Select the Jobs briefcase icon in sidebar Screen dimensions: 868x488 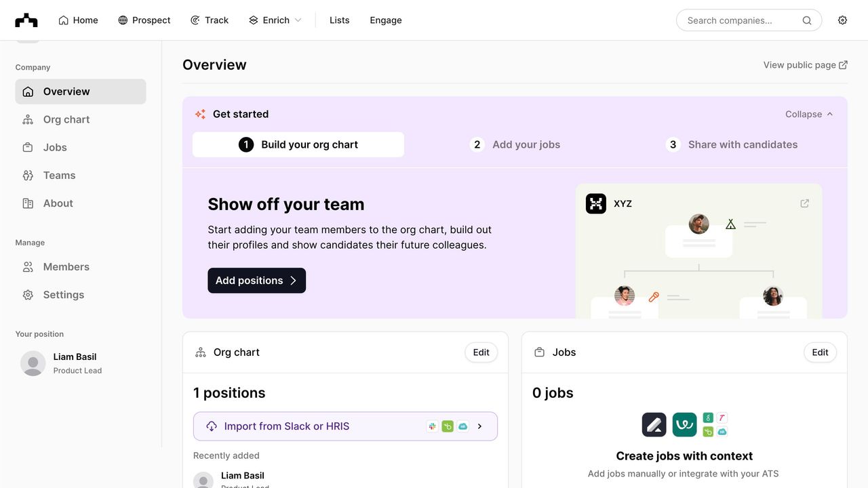[x=28, y=147]
